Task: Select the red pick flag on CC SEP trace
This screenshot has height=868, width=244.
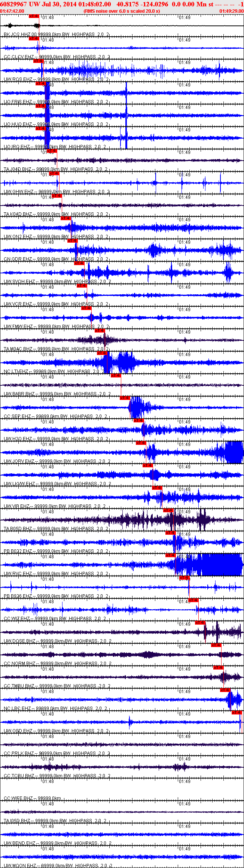Action: coord(125,398)
